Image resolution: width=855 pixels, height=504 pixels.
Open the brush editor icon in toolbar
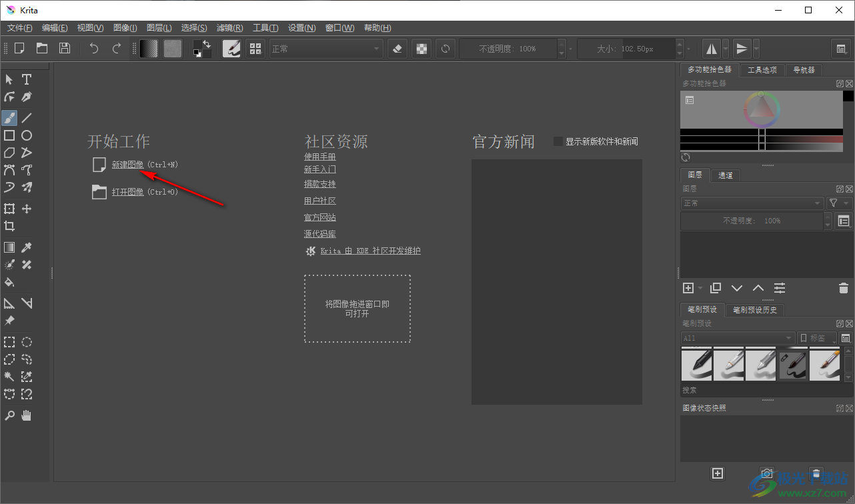pyautogui.click(x=231, y=48)
